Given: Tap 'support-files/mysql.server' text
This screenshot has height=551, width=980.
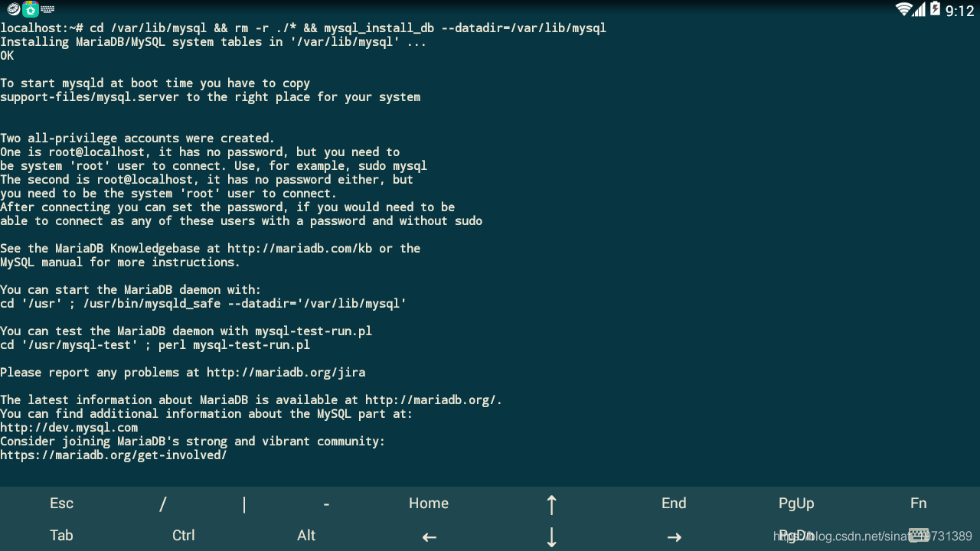Looking at the screenshot, I should tap(90, 97).
